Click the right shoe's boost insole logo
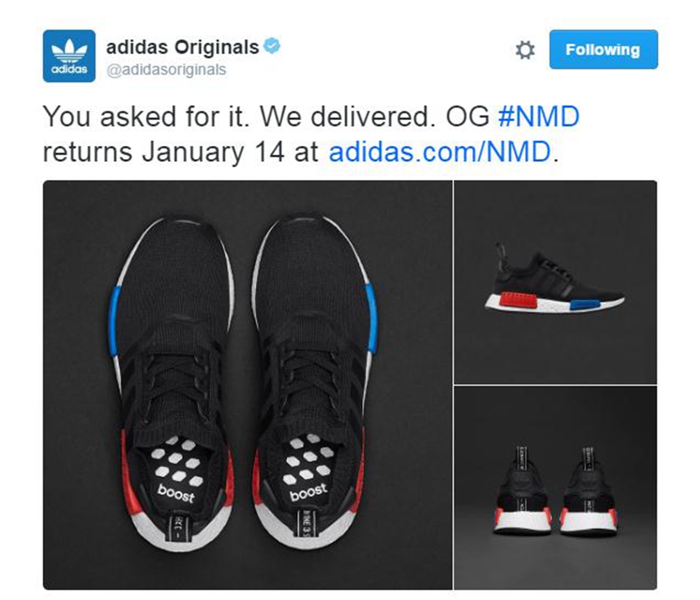 pyautogui.click(x=308, y=492)
